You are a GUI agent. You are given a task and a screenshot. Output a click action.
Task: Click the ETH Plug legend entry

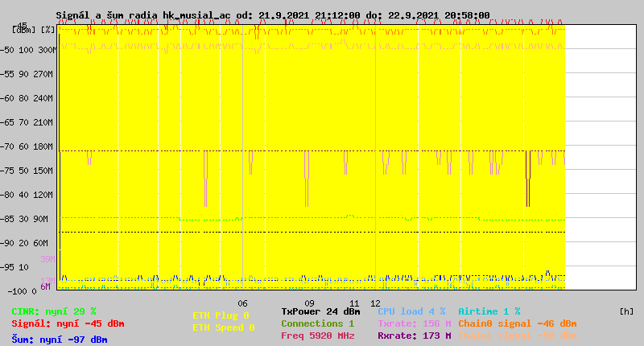point(221,316)
